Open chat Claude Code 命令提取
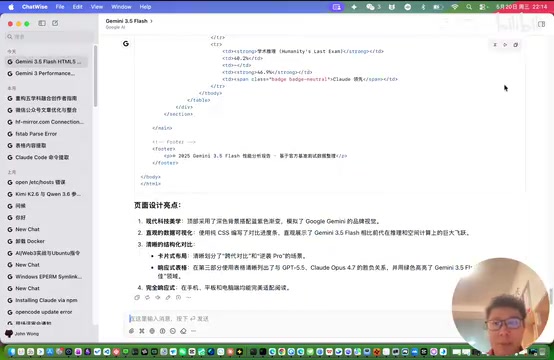 (46, 157)
